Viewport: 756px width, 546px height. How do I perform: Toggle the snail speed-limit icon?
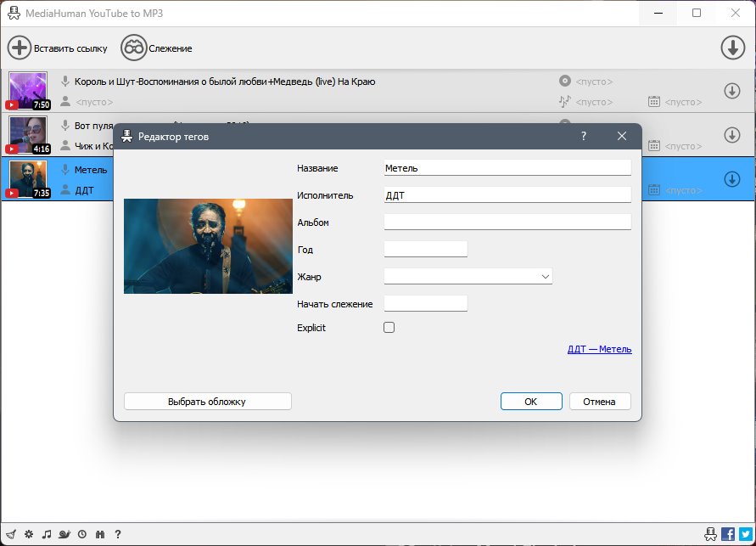[64, 534]
